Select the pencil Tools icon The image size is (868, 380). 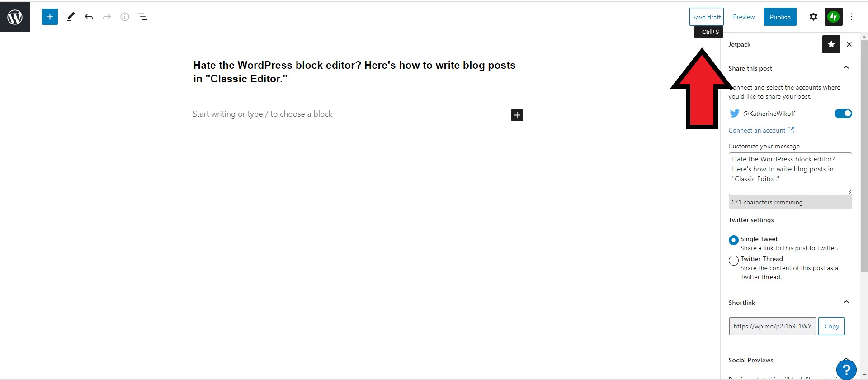(71, 17)
